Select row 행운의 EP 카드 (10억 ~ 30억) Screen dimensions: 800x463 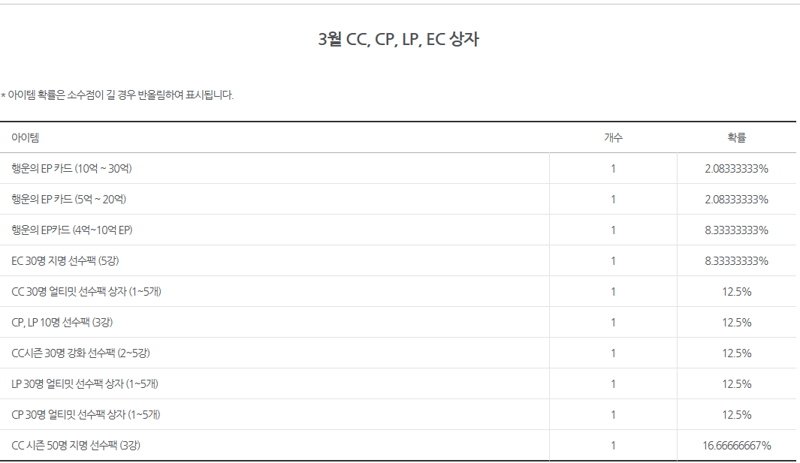click(x=398, y=168)
